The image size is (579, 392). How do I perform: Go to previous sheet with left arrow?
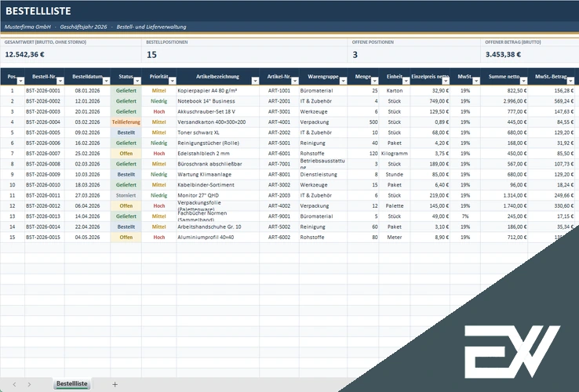[x=14, y=384]
